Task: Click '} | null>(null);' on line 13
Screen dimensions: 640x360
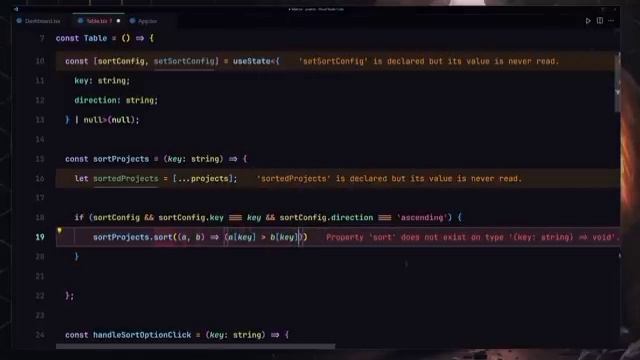Action: 102,120
